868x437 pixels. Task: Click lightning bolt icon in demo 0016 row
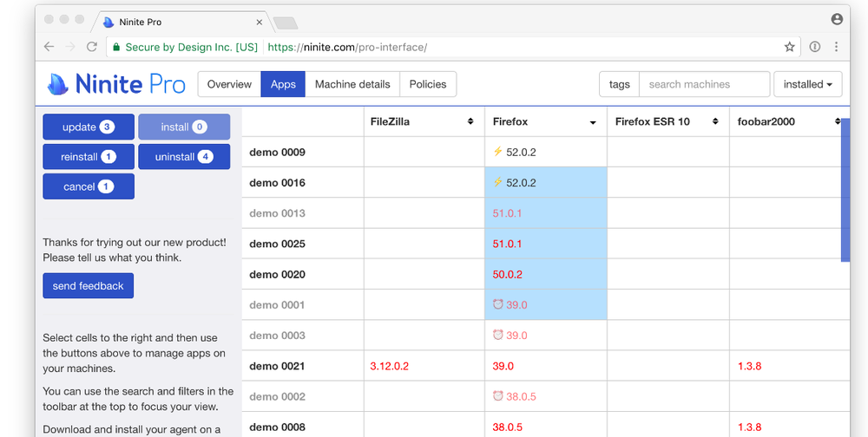497,182
